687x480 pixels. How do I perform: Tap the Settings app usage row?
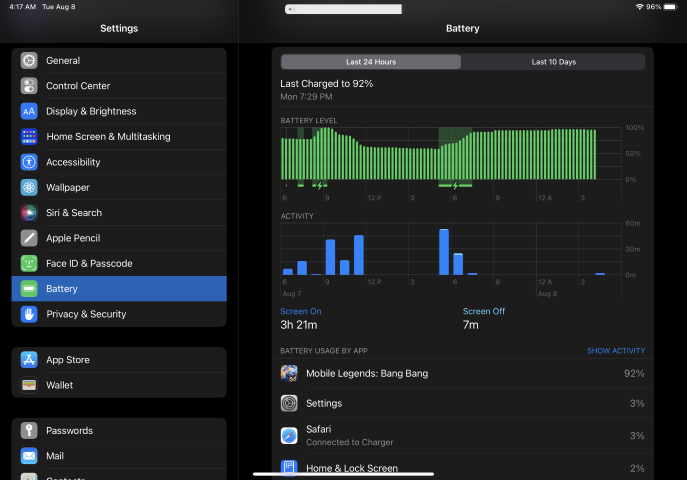(462, 403)
